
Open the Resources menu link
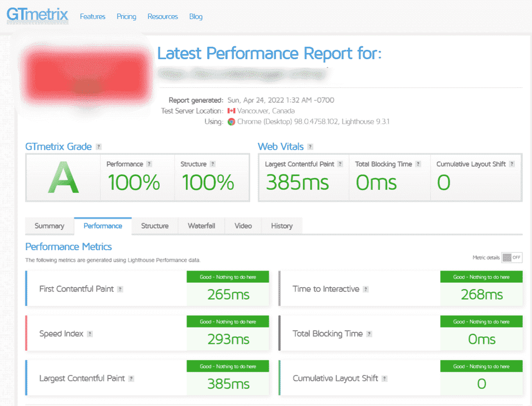pyautogui.click(x=163, y=17)
